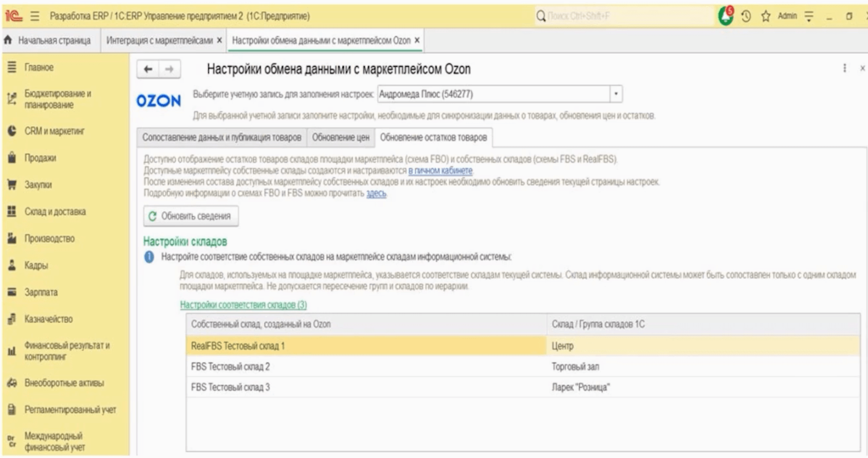Open the 1C main menu hamburger icon
Screen dimensions: 868x458
coord(35,16)
